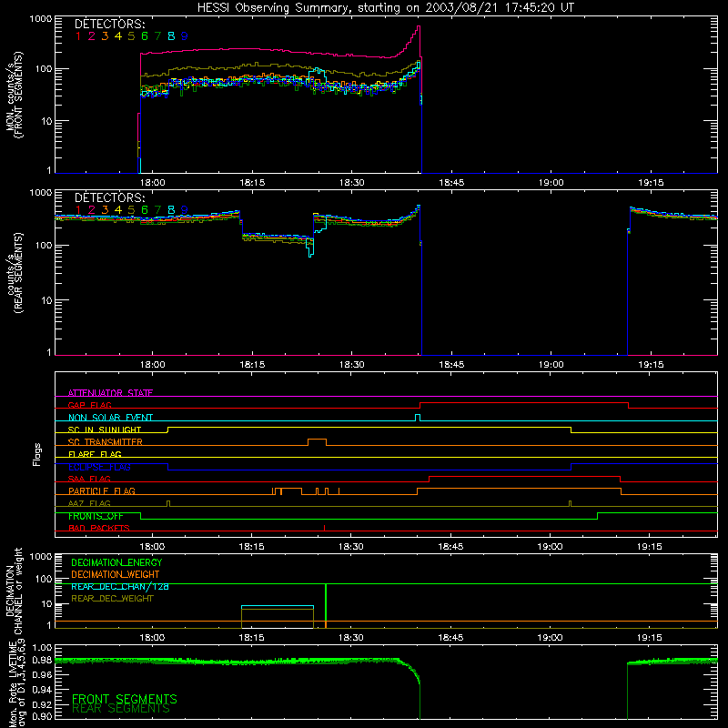Click the 'FRONT SEGMENTS' livetime legend text

point(125,699)
